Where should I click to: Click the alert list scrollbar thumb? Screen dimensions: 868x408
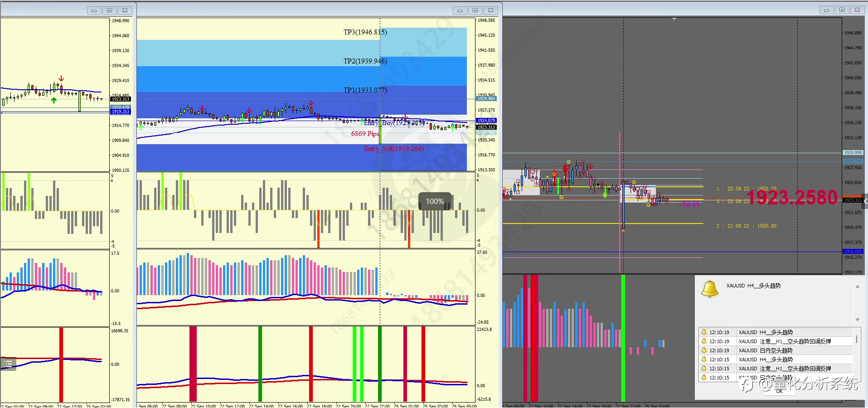coord(856,339)
